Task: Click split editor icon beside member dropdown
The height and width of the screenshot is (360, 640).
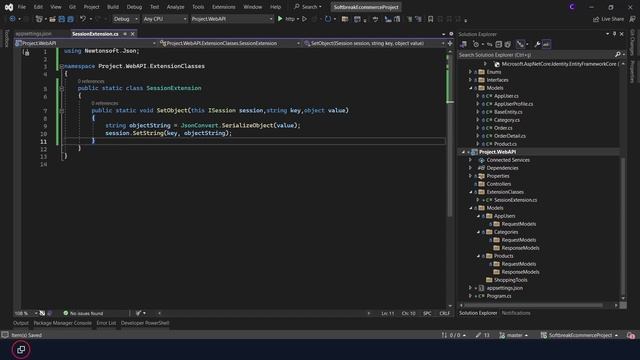Action: 450,43
